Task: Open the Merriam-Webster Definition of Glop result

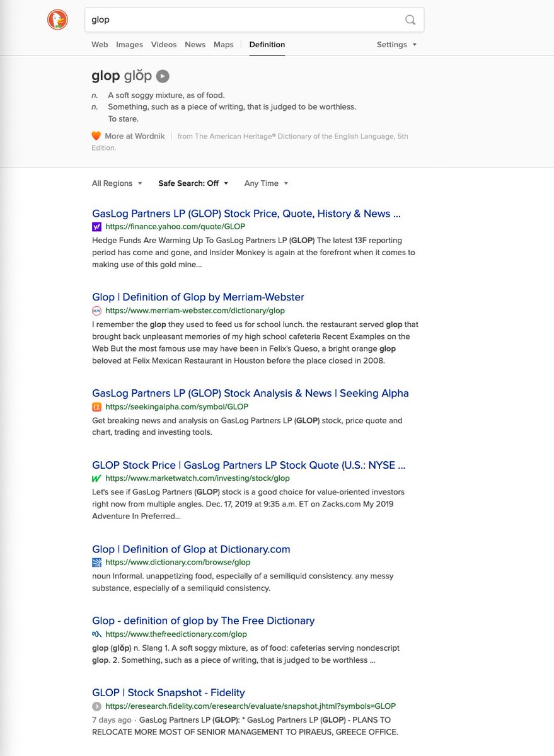Action: pos(198,297)
